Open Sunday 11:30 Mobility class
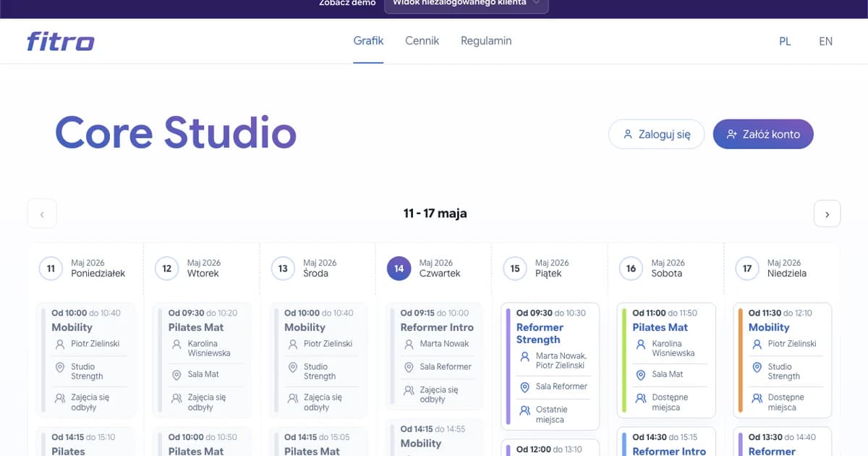868x456 pixels. pyautogui.click(x=782, y=360)
